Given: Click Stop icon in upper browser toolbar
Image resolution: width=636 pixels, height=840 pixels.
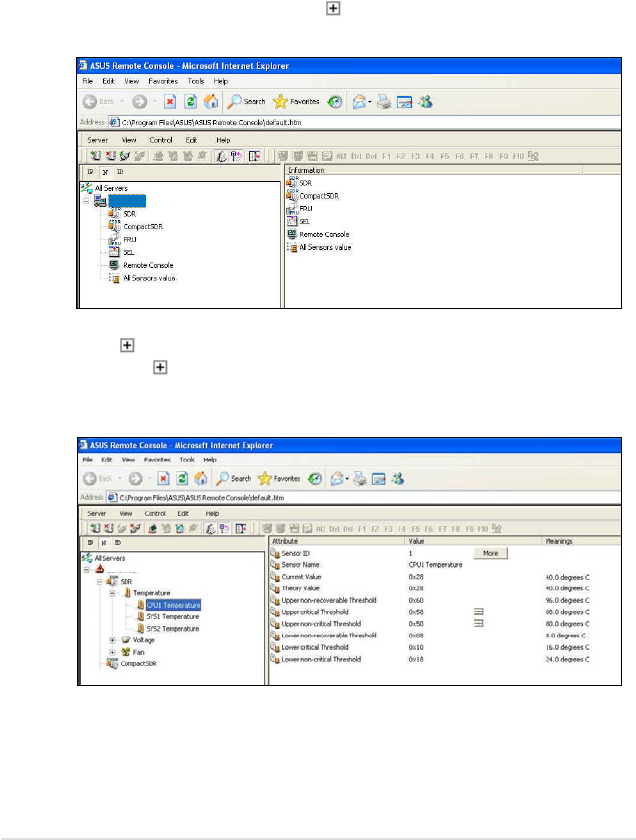Looking at the screenshot, I should (170, 101).
